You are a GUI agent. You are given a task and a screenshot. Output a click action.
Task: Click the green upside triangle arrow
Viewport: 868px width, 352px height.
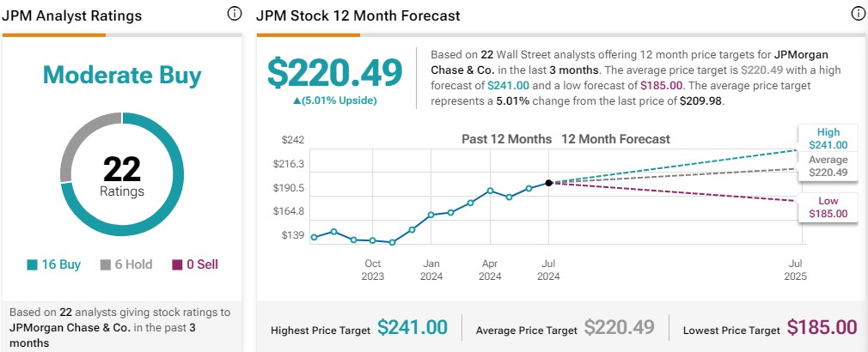click(296, 100)
